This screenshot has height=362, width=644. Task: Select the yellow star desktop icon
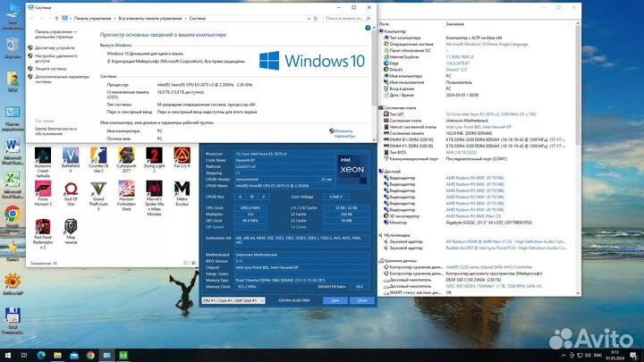coord(13,251)
